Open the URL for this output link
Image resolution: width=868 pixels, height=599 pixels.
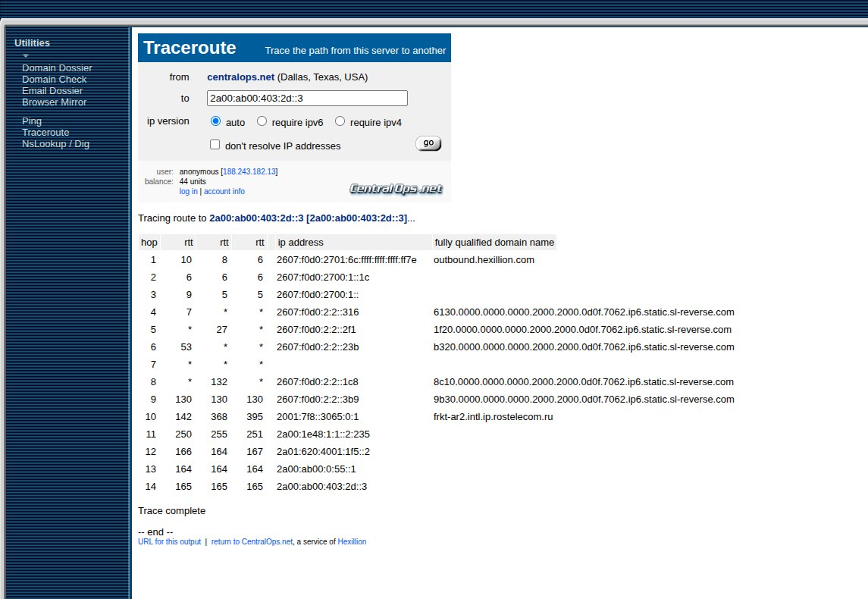coord(169,542)
